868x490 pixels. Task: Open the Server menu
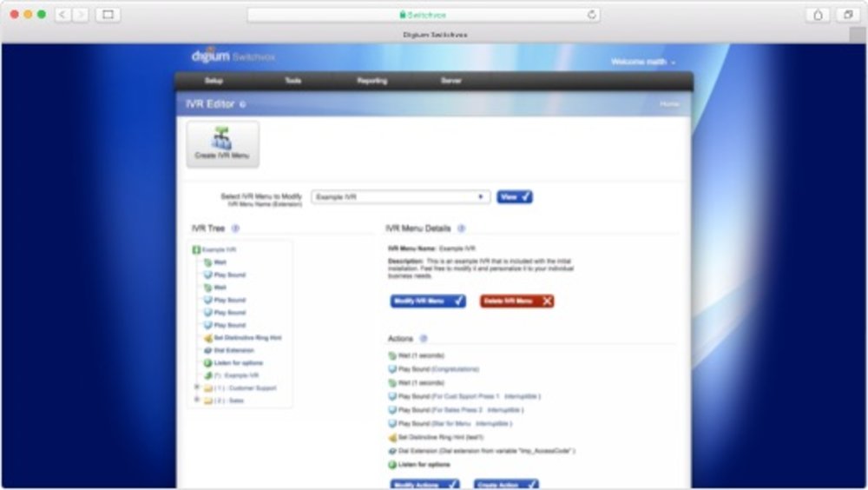pos(451,81)
